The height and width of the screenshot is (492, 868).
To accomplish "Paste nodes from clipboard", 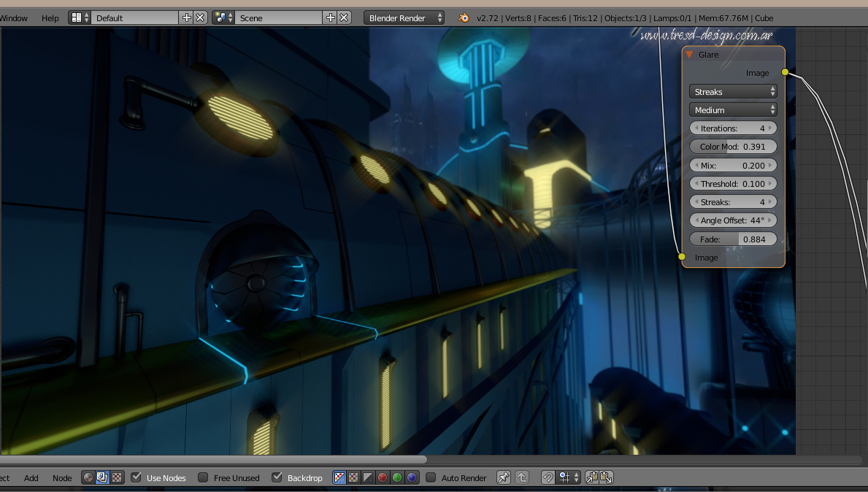I will 606,477.
